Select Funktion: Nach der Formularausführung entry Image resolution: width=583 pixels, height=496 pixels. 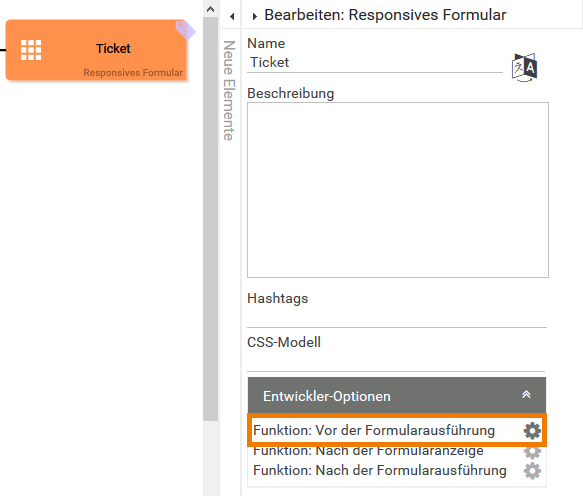380,470
